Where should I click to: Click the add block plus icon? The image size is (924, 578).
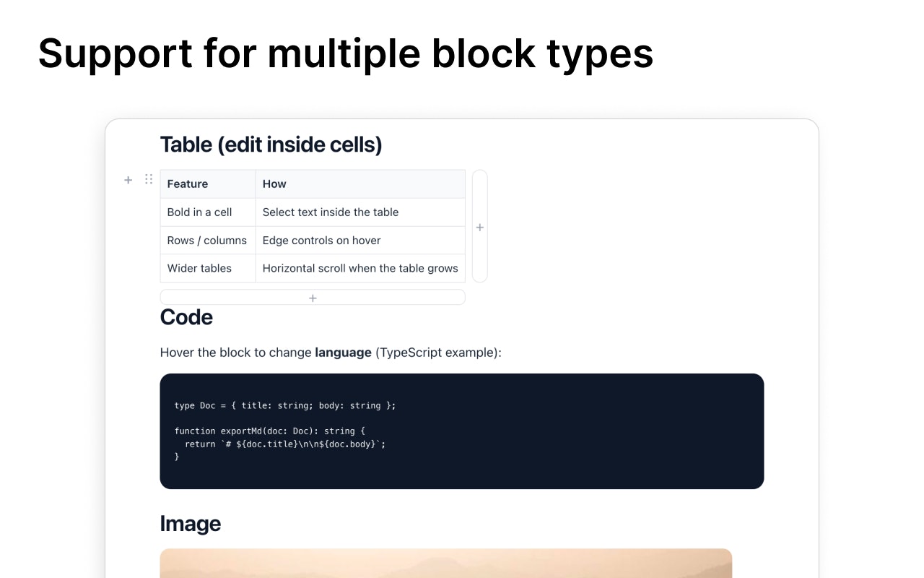click(x=128, y=180)
